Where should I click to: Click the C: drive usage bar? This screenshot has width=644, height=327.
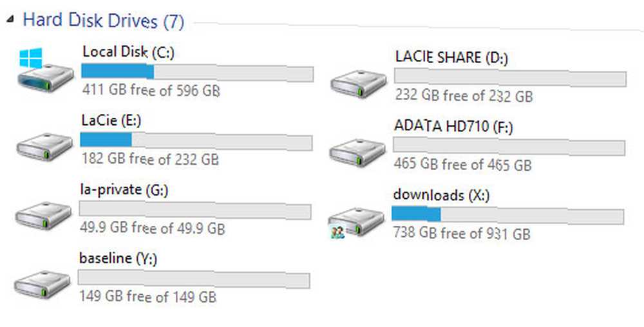198,72
